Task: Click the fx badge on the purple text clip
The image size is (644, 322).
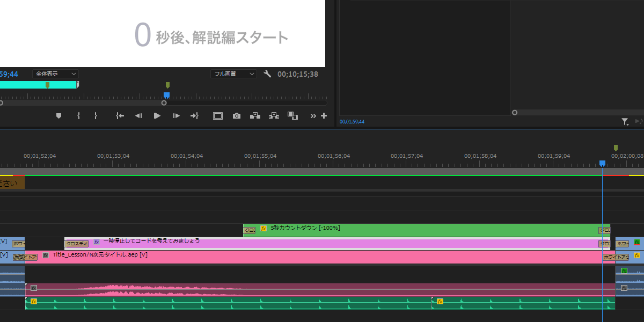Action: pos(97,242)
